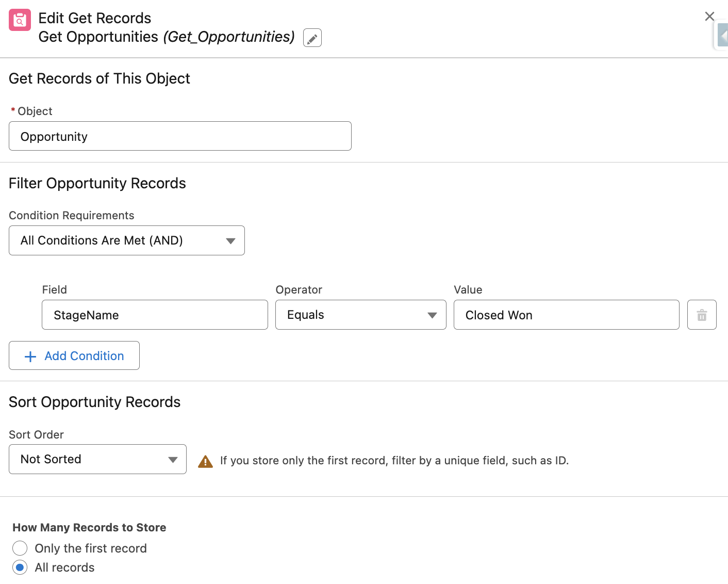Click the pencil icon to edit label
This screenshot has width=728, height=584.
coord(312,38)
